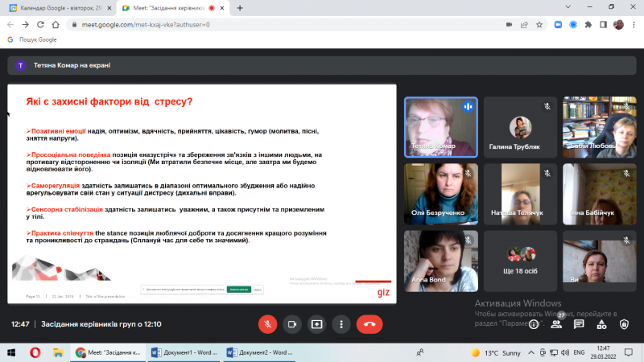The width and height of the screenshot is (644, 362).
Task: Toggle the Chrome side panel
Action: (x=603, y=25)
